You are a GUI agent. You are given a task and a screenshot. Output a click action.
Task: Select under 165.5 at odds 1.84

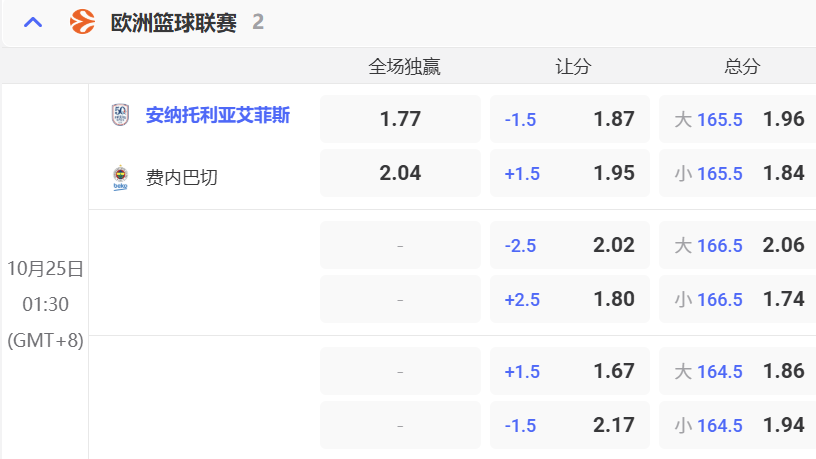737,173
